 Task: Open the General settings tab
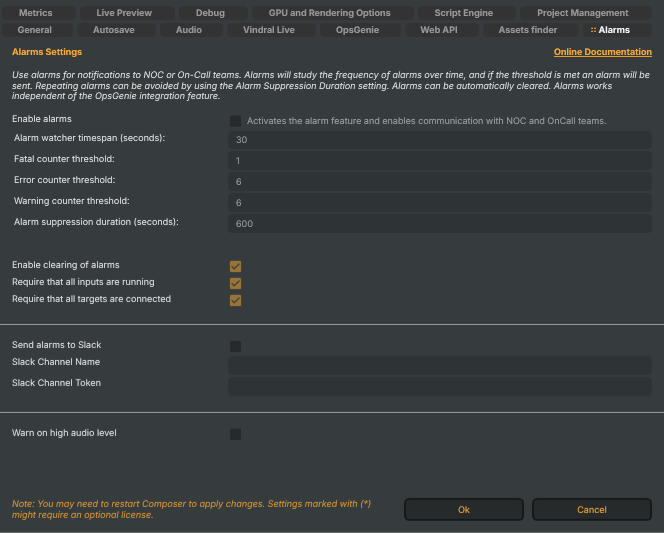tap(38, 30)
